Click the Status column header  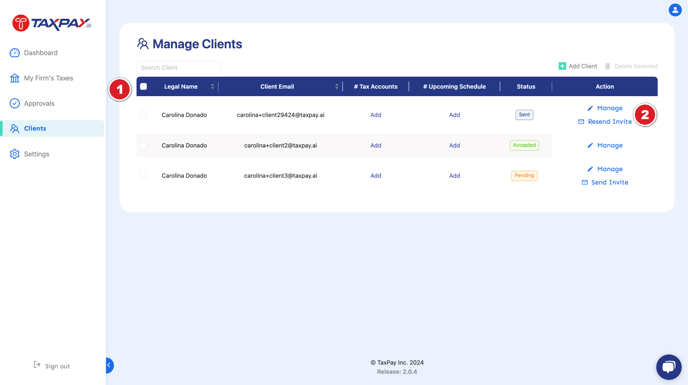526,86
